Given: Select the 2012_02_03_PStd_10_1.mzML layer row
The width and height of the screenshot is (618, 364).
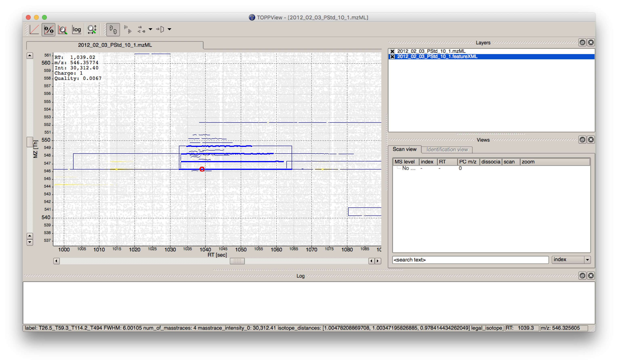Looking at the screenshot, I should pos(491,51).
